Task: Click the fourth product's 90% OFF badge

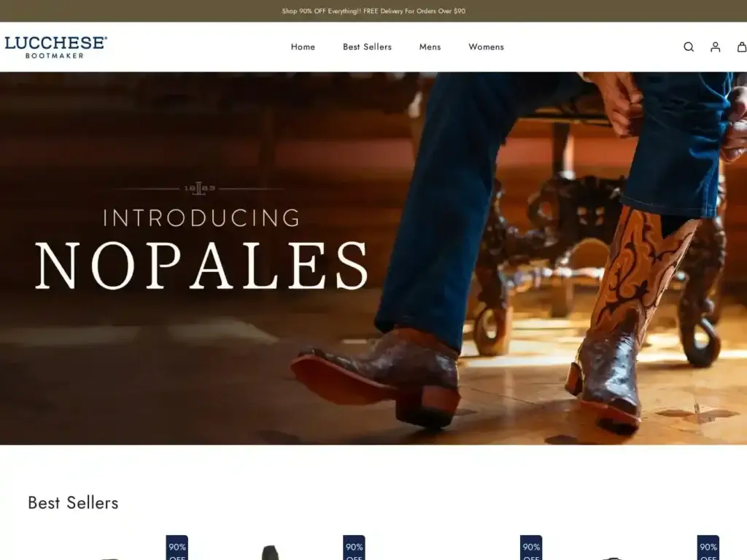Action: pyautogui.click(x=708, y=548)
